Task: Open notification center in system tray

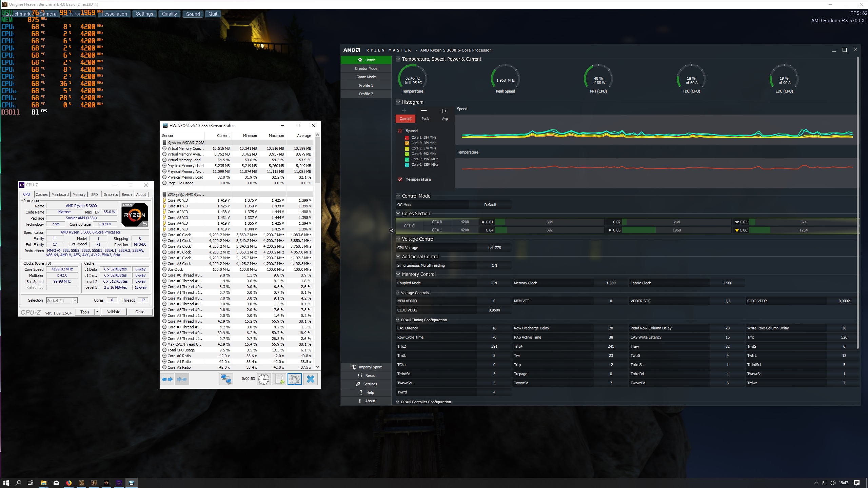Action: [857, 483]
